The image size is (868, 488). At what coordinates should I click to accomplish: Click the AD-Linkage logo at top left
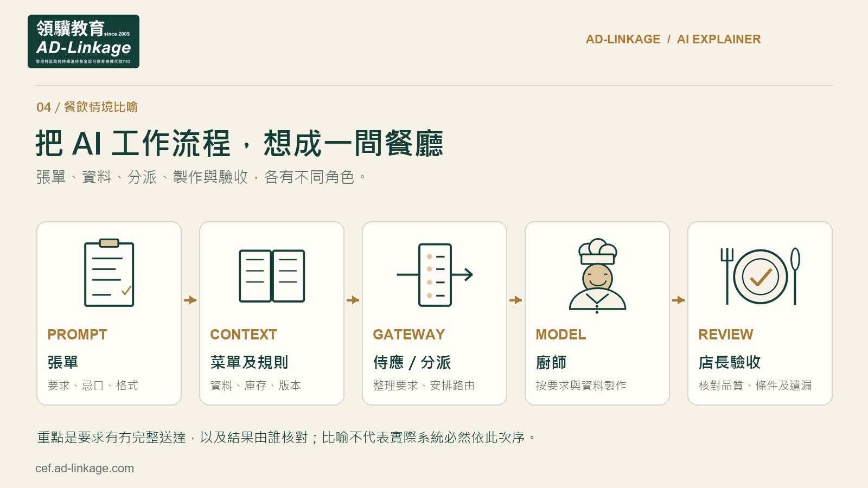pos(84,41)
